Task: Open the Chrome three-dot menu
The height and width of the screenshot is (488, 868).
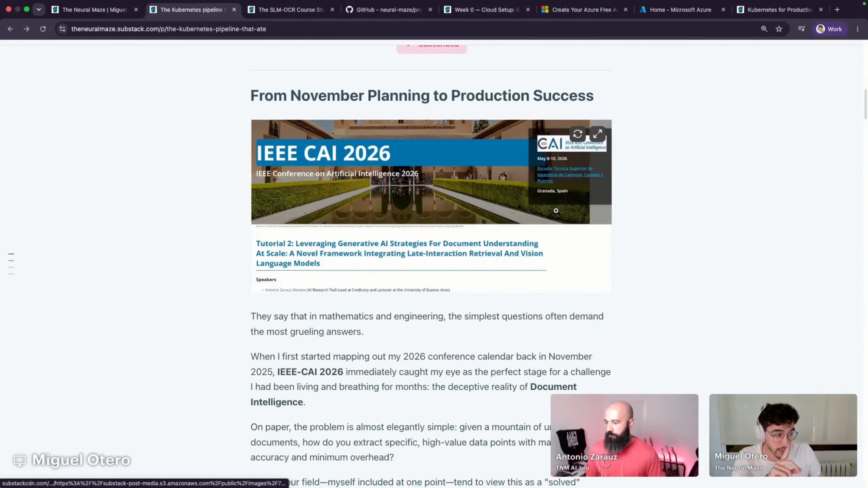Action: click(x=857, y=29)
